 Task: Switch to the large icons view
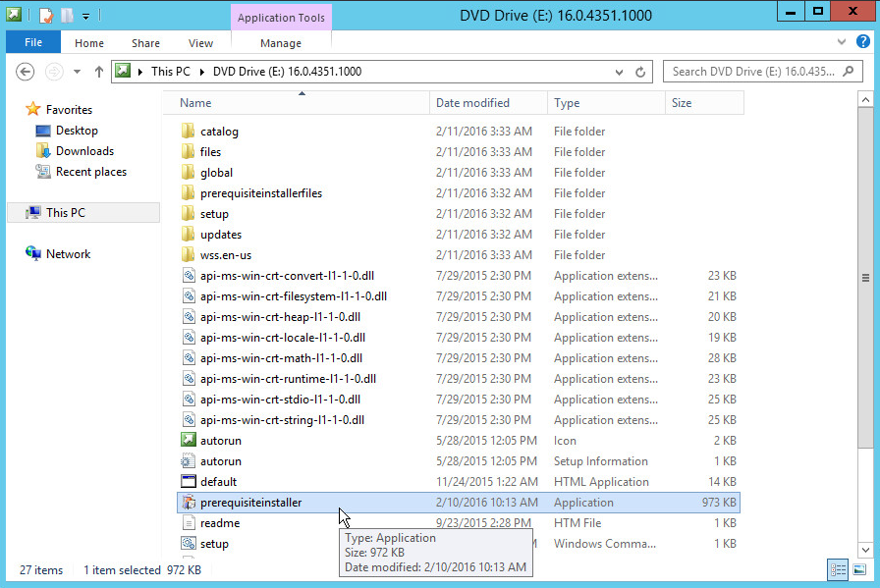coord(859,569)
